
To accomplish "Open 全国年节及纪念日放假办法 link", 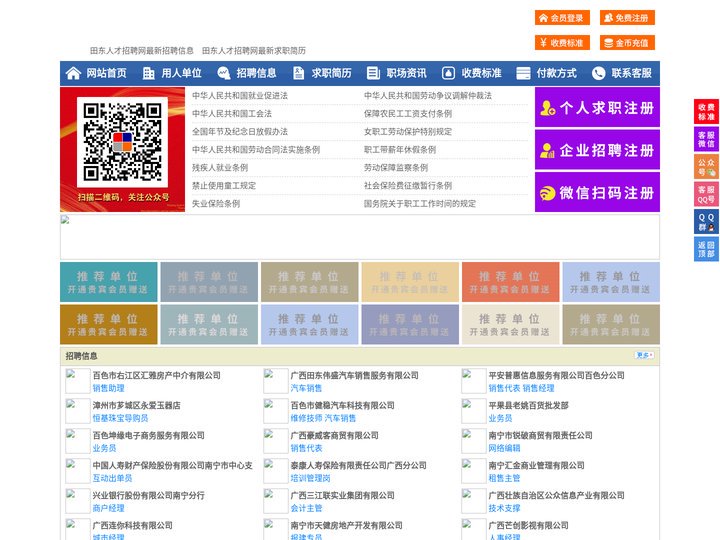I will pyautogui.click(x=240, y=131).
